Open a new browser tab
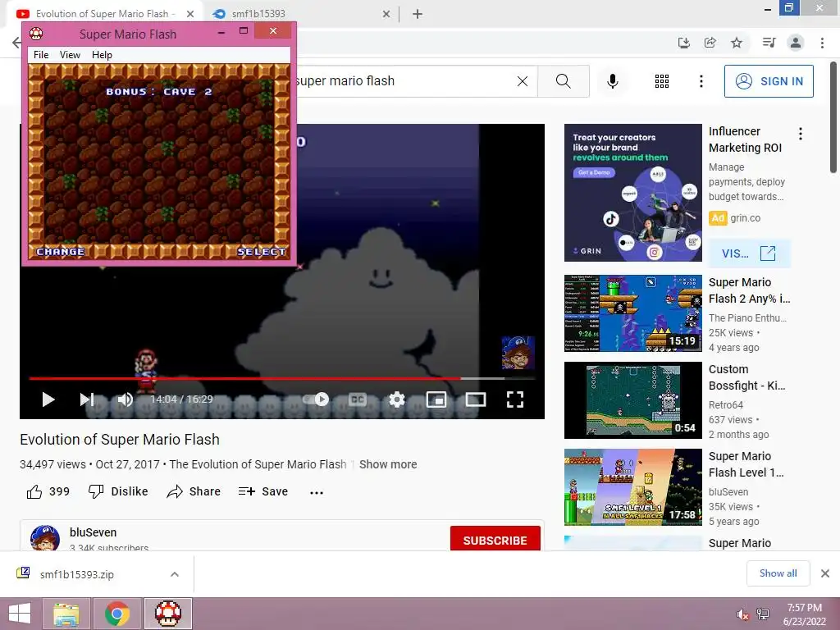 (418, 14)
